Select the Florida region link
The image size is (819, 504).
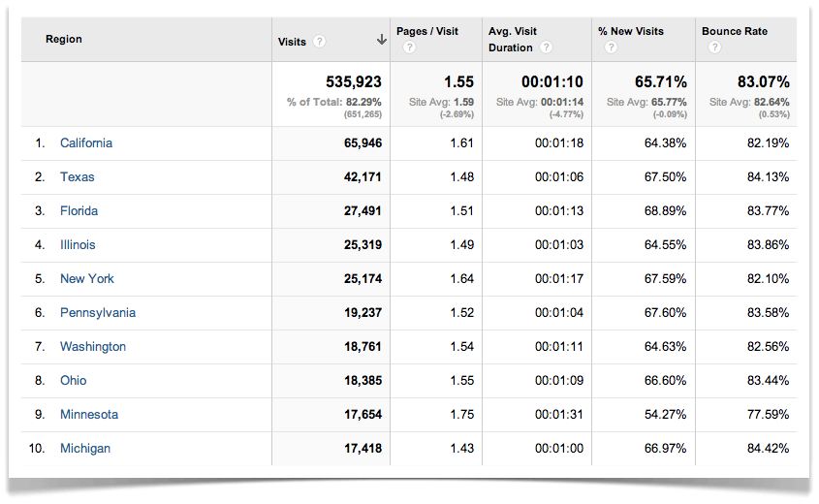click(x=79, y=211)
